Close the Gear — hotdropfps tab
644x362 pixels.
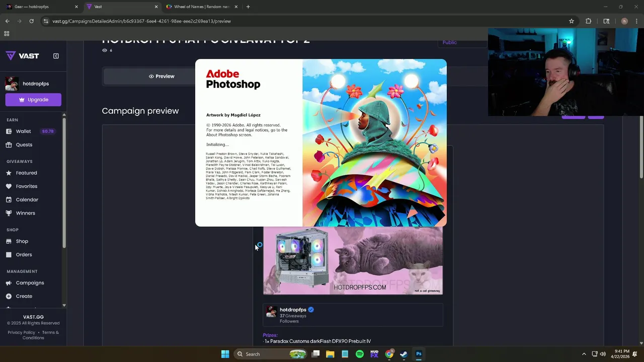point(76,7)
